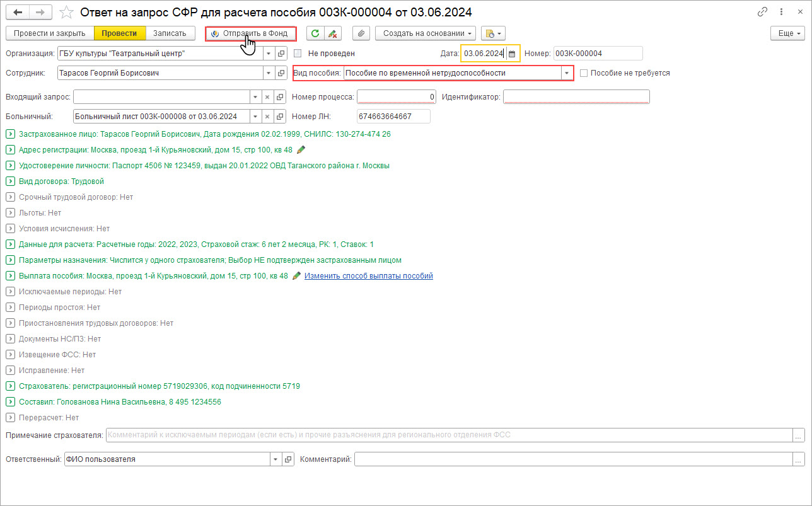812x506 pixels.
Task: Open the Входящий запрос linked record icon
Action: tap(281, 97)
